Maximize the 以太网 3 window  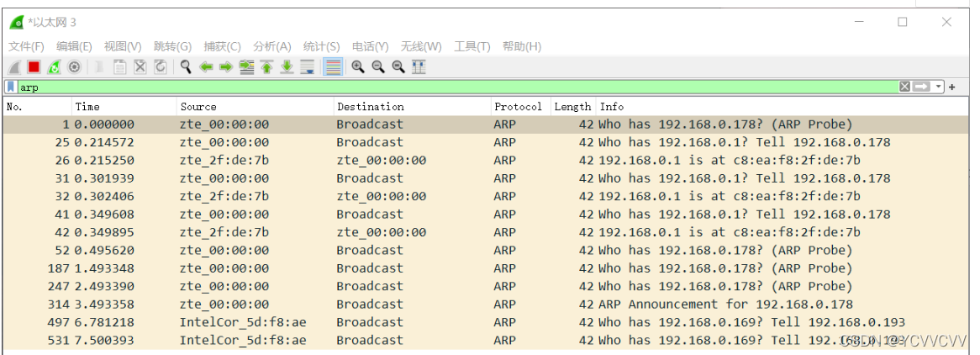coord(902,22)
